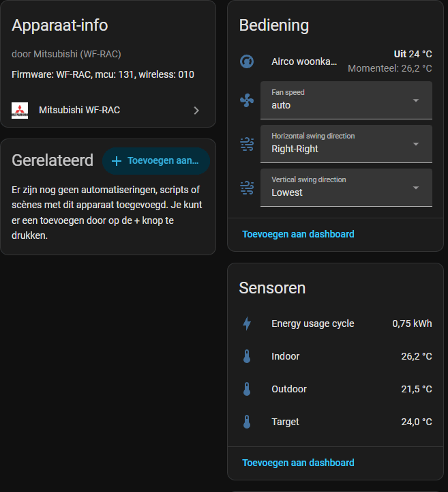Click the Mitsubishi logo icon
Viewport: 448px width, 492px height.
[x=20, y=111]
